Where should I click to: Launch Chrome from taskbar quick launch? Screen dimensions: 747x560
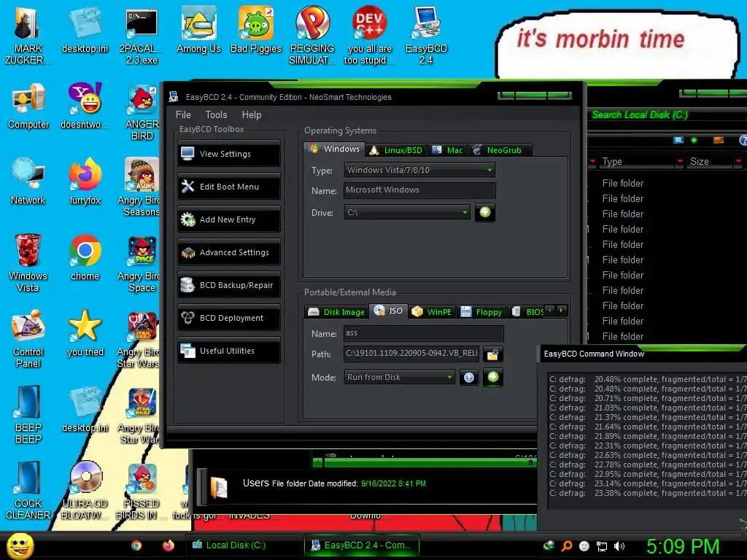[x=136, y=545]
